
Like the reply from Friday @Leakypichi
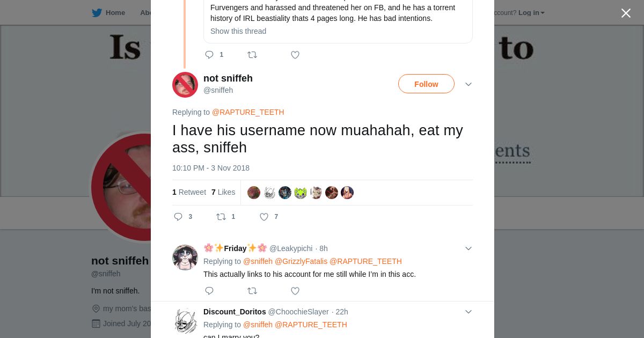pos(295,291)
